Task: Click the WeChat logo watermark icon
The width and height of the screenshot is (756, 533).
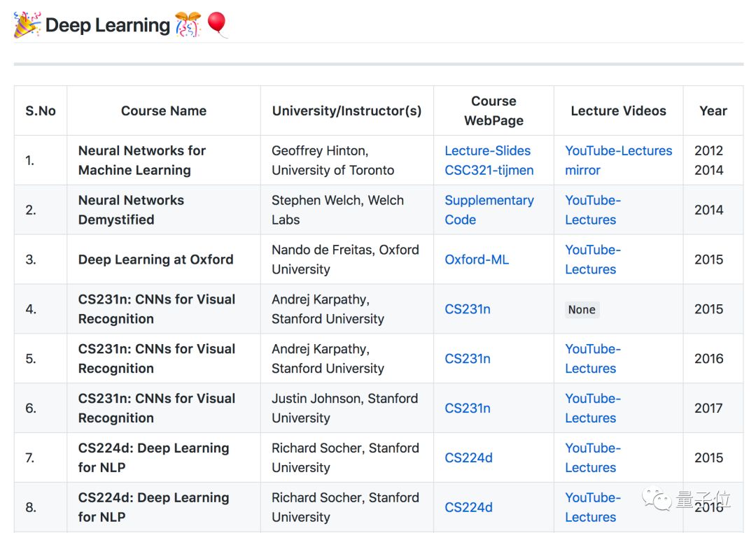Action: (x=658, y=500)
